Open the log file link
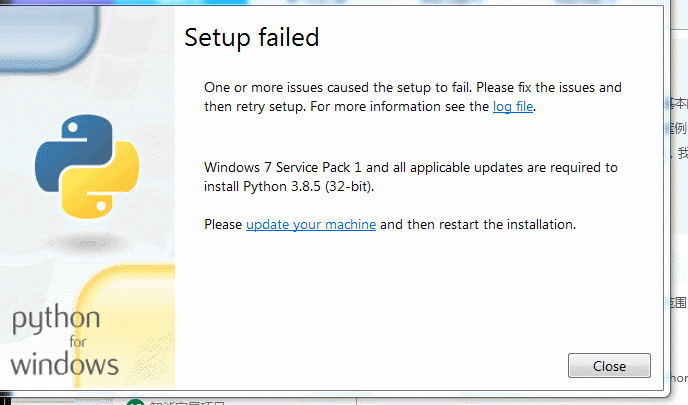 (513, 107)
